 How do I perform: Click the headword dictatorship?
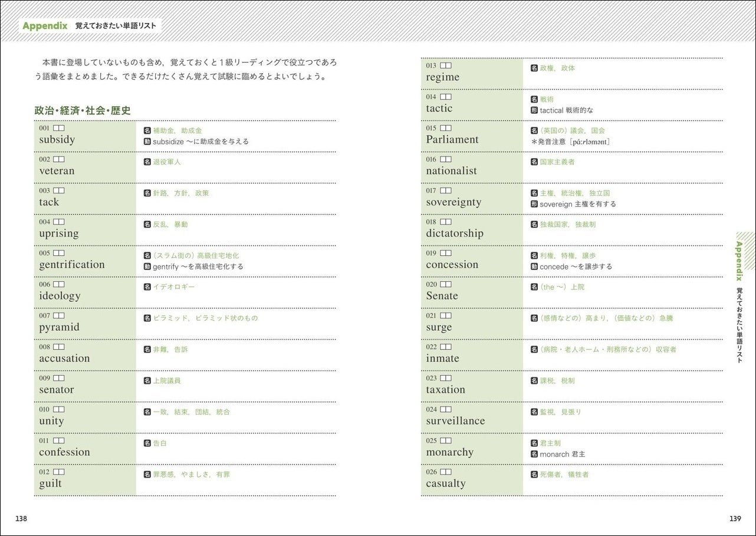pos(455,234)
